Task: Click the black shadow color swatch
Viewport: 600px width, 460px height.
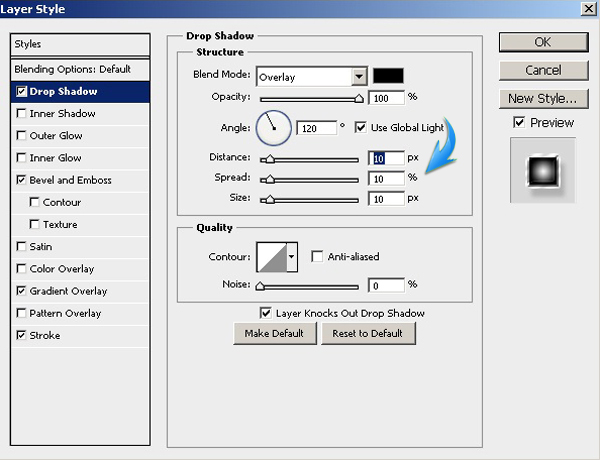Action: pos(387,76)
